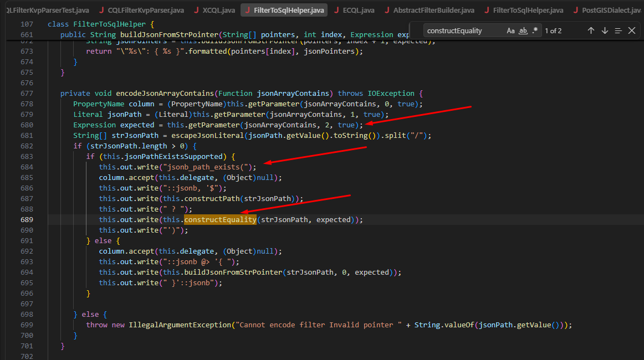
Task: Open PostGISDialect.java tab
Action: pos(607,11)
